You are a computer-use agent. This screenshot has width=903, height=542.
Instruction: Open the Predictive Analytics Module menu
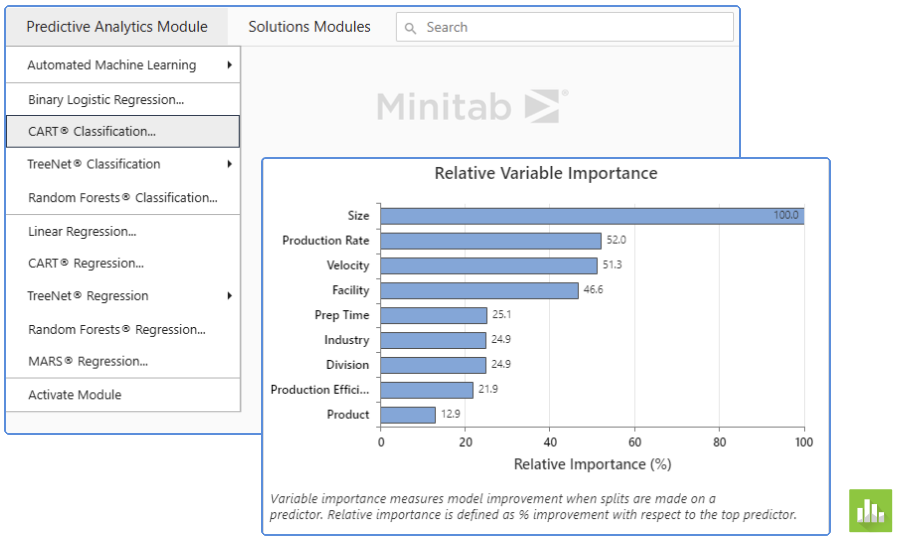tap(117, 27)
